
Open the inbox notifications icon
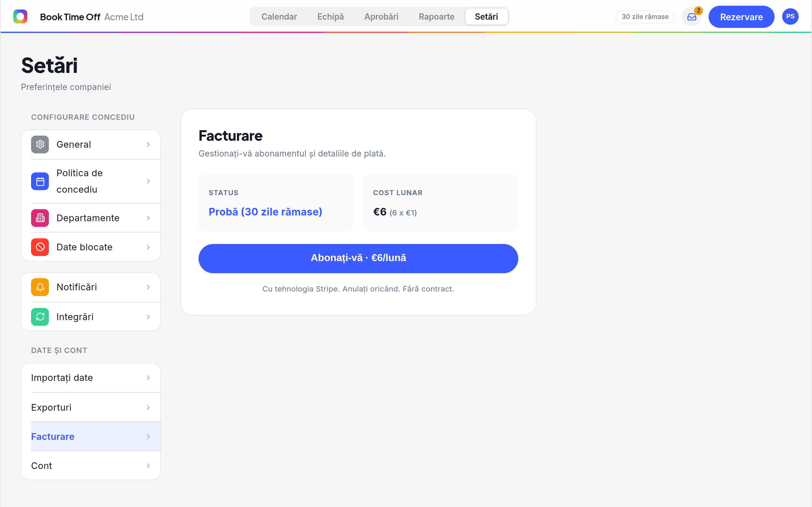[691, 17]
